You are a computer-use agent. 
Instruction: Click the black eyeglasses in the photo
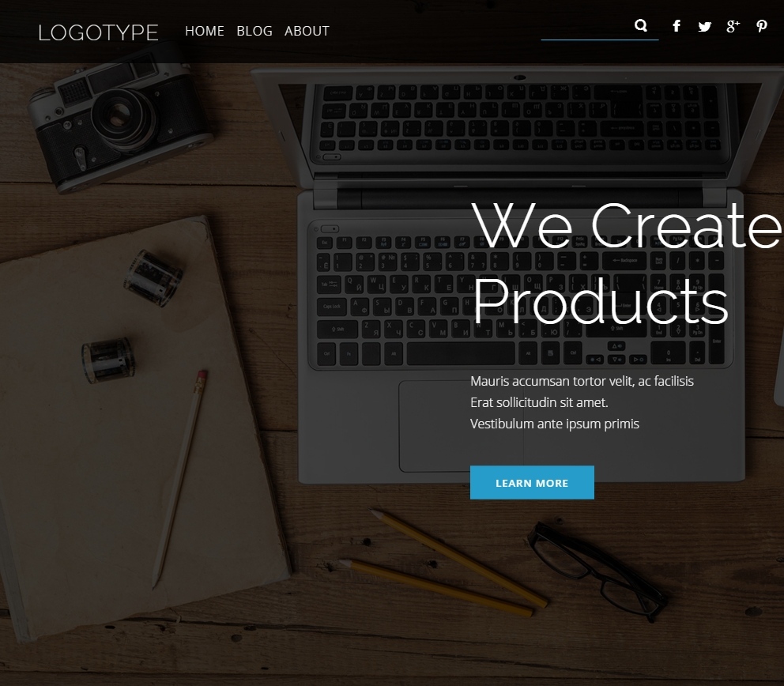[597, 571]
